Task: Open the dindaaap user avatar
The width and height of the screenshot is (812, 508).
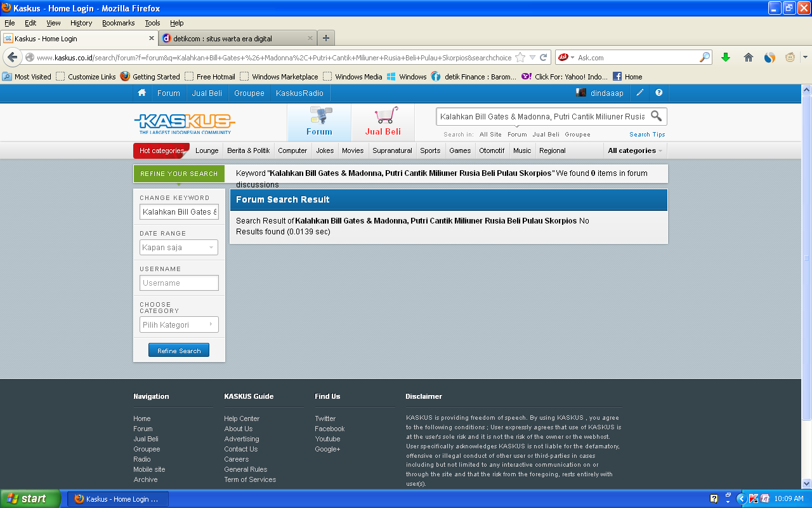Action: (x=580, y=93)
